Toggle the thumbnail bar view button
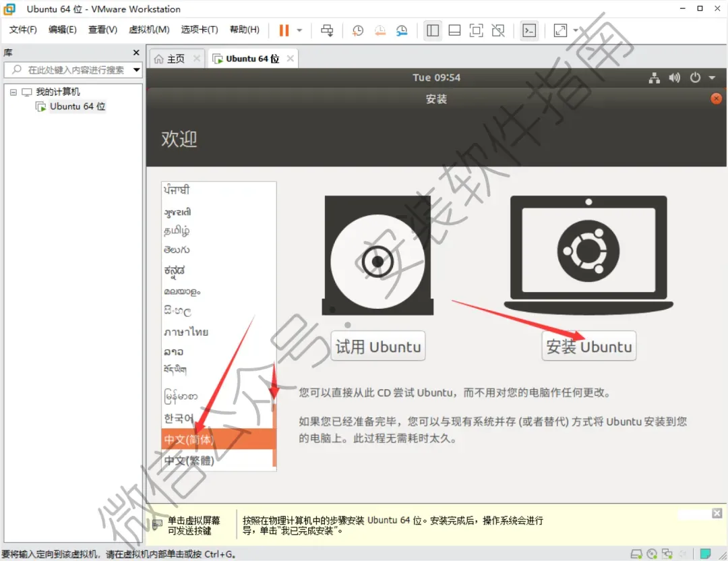This screenshot has width=728, height=561. (x=454, y=30)
